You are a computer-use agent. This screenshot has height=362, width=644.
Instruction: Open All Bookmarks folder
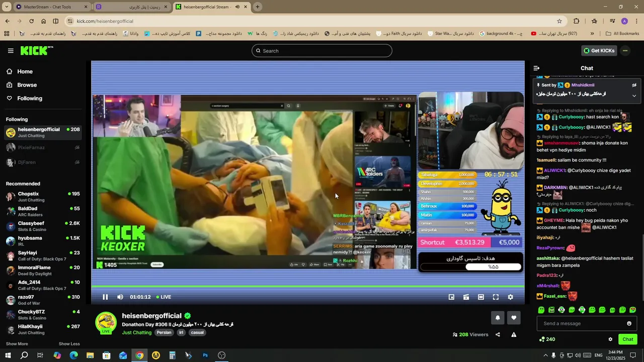[622, 34]
